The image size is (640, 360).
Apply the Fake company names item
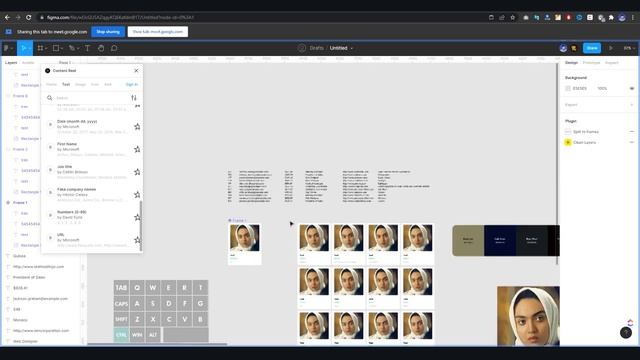pos(92,194)
